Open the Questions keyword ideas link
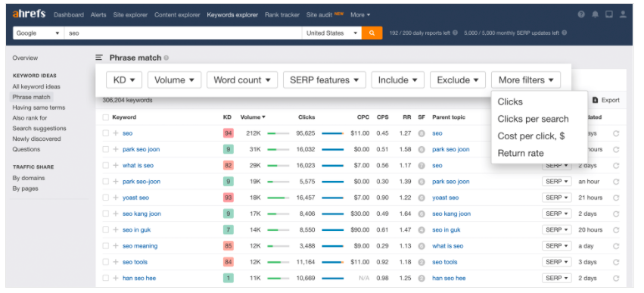 (26, 149)
